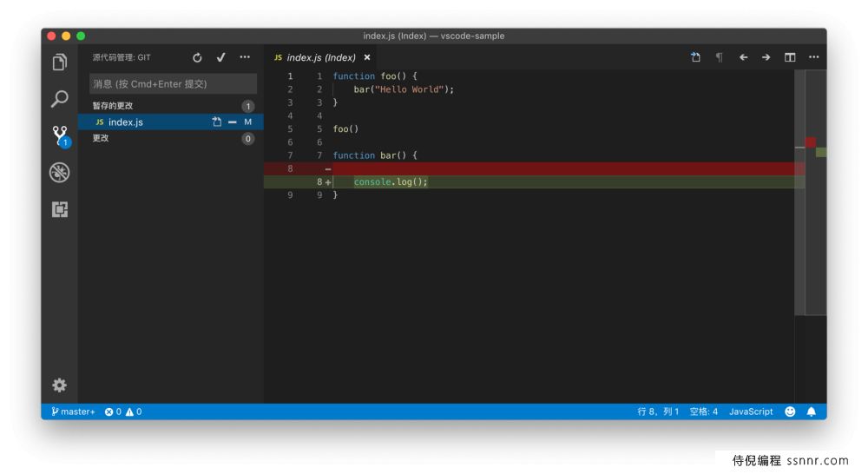
Task: Send feedback with smiley icon
Action: [790, 411]
